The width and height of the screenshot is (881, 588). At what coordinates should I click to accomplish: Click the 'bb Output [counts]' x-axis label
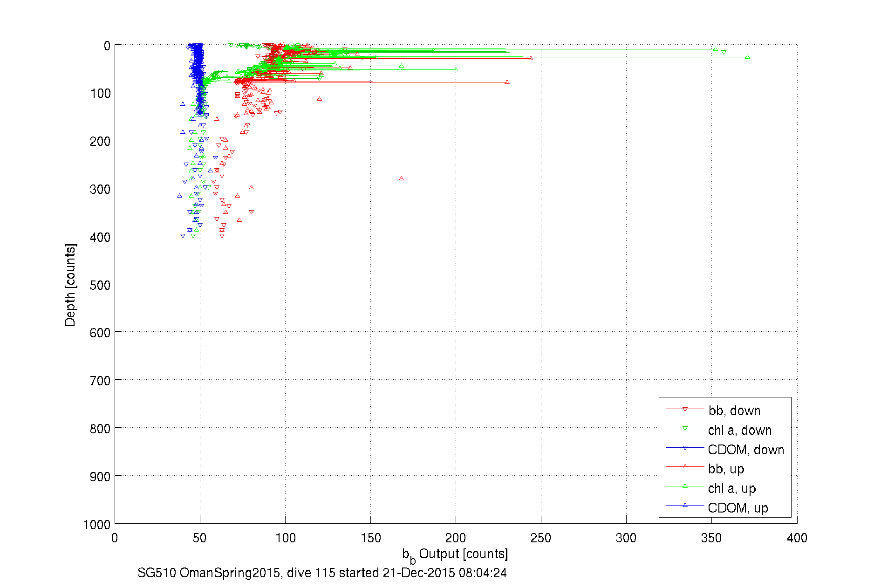(x=455, y=554)
